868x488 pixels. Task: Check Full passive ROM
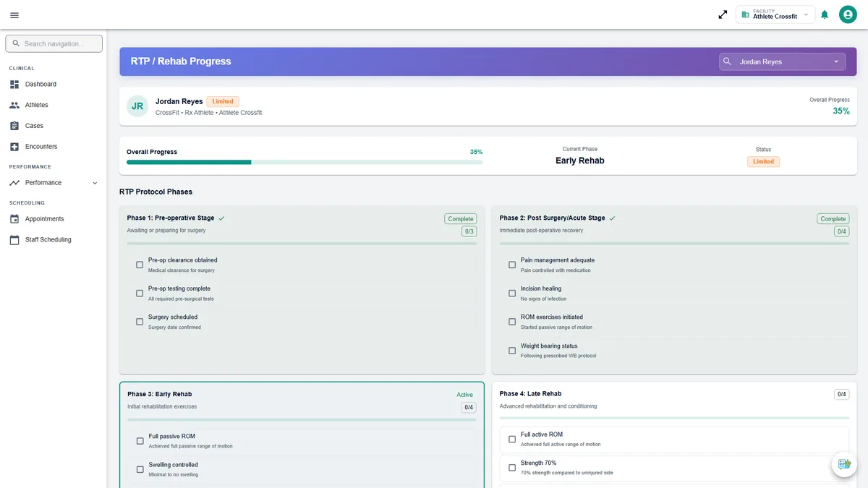tap(140, 441)
